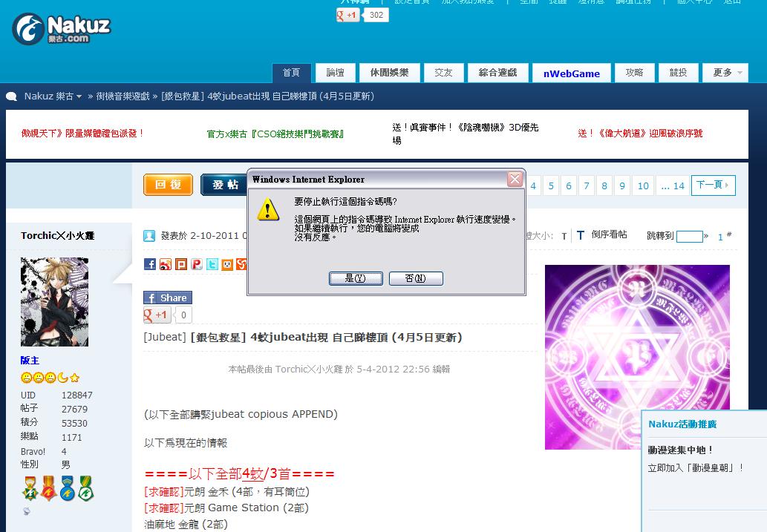Screen dimensions: 767x532
Task: Click the 版主 moderator label
Action: click(30, 361)
